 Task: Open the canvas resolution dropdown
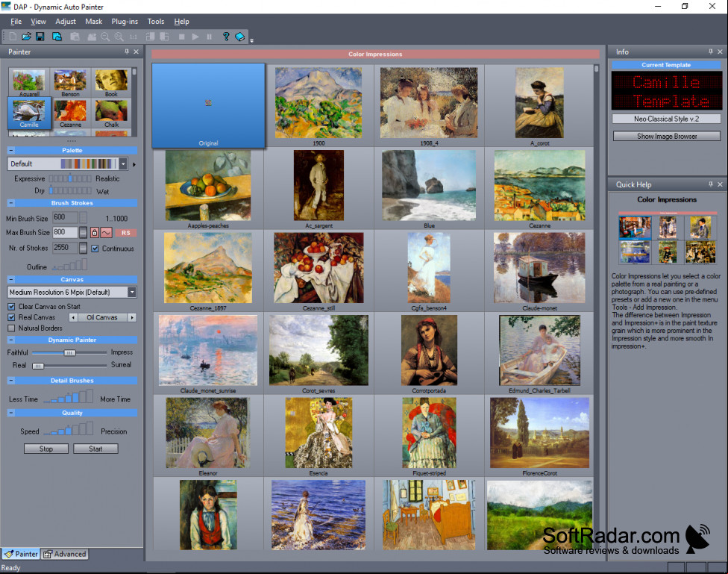coord(132,292)
